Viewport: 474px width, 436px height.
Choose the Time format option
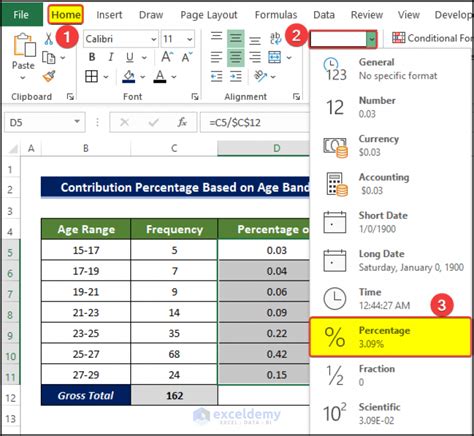[390, 299]
